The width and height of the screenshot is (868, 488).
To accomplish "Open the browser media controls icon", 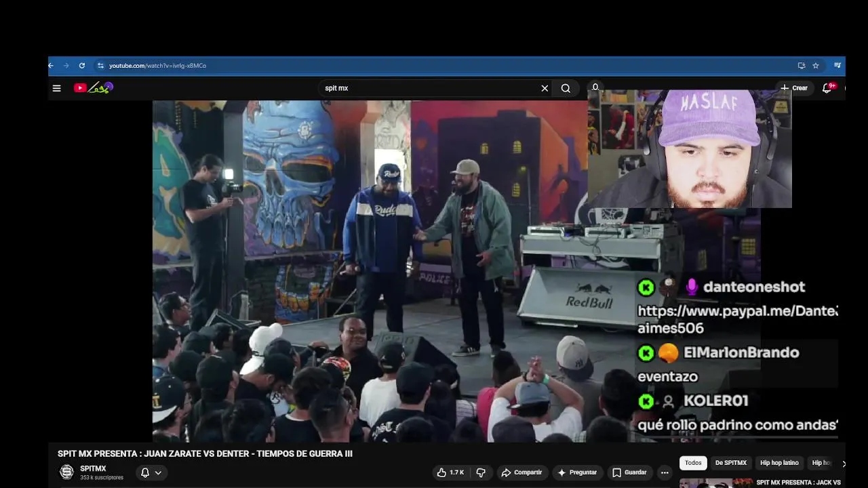I will [837, 66].
